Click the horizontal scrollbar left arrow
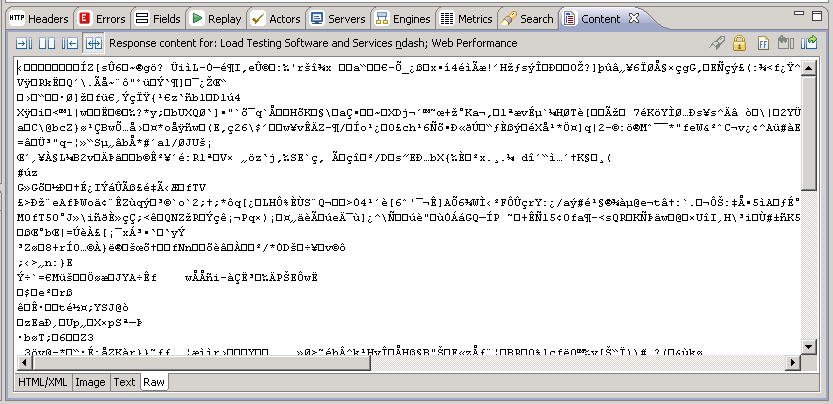Viewport: 833px width, 404px height. (x=24, y=363)
